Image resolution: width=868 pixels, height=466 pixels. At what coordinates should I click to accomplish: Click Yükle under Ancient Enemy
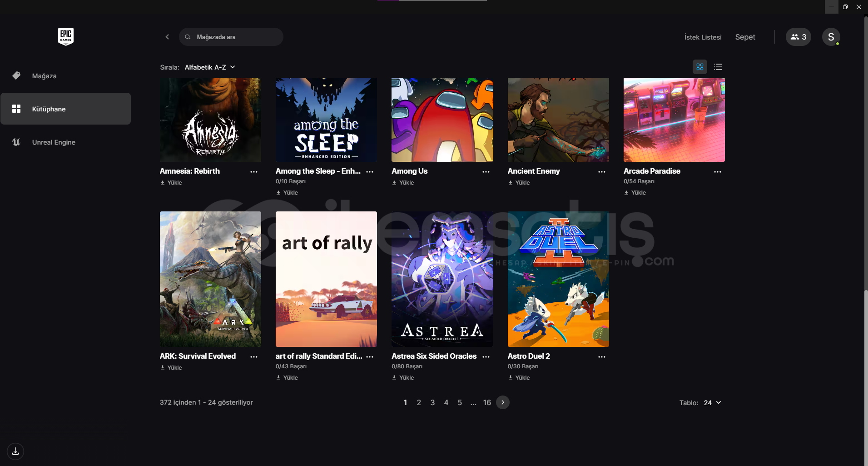pyautogui.click(x=519, y=183)
